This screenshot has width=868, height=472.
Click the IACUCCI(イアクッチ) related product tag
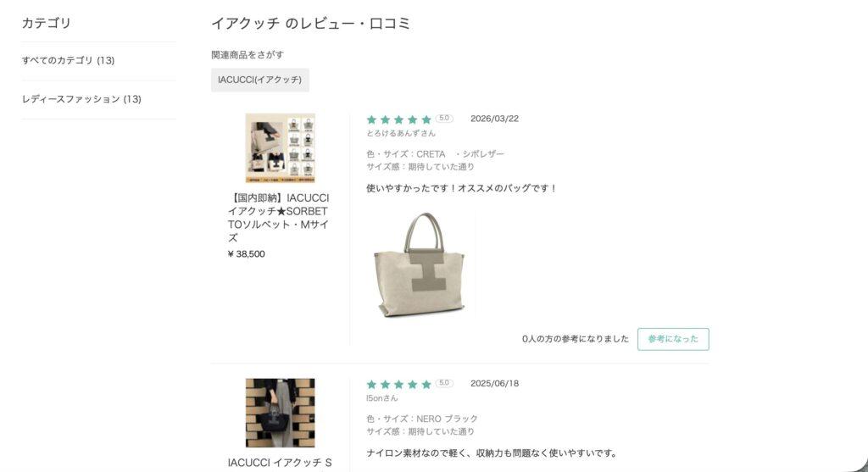pos(259,80)
